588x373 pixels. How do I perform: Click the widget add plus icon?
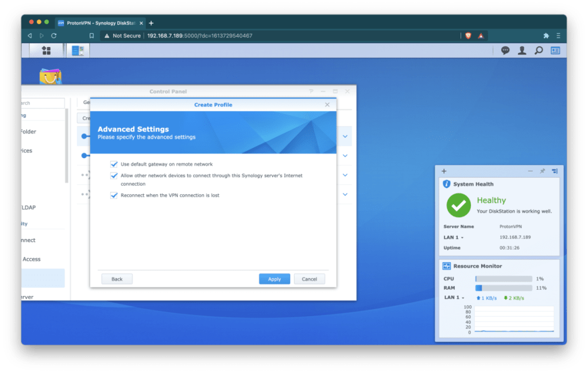pyautogui.click(x=444, y=171)
